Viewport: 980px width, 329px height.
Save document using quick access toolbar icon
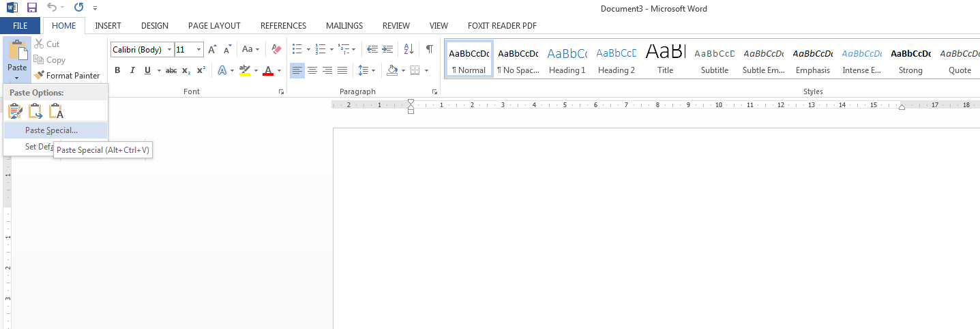[31, 8]
